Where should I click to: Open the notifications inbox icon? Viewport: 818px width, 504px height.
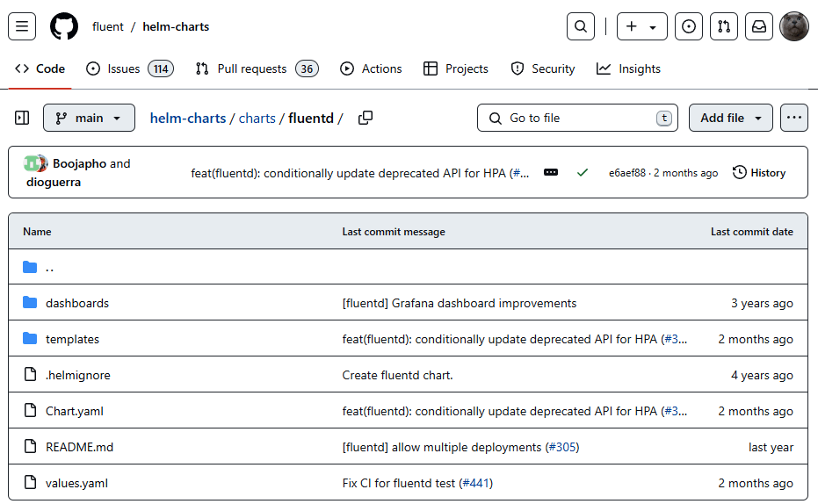tap(759, 26)
